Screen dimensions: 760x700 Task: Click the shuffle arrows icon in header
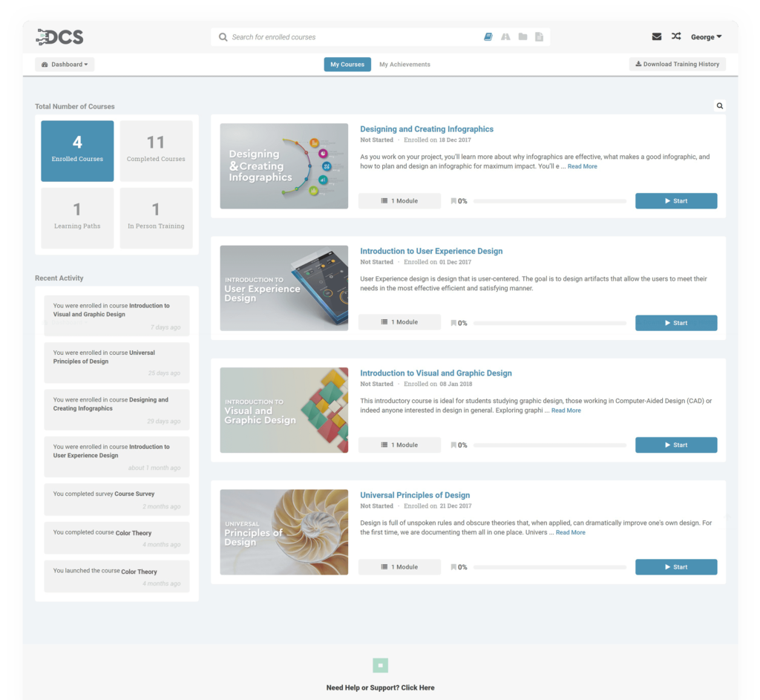tap(676, 36)
